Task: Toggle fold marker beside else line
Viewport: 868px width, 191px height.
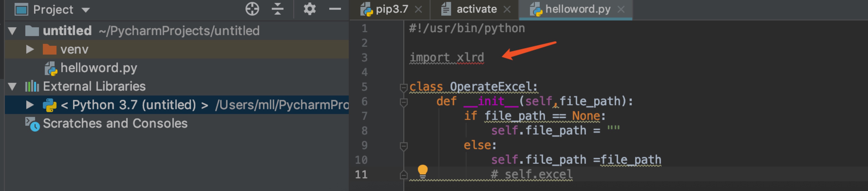Action: (x=403, y=146)
